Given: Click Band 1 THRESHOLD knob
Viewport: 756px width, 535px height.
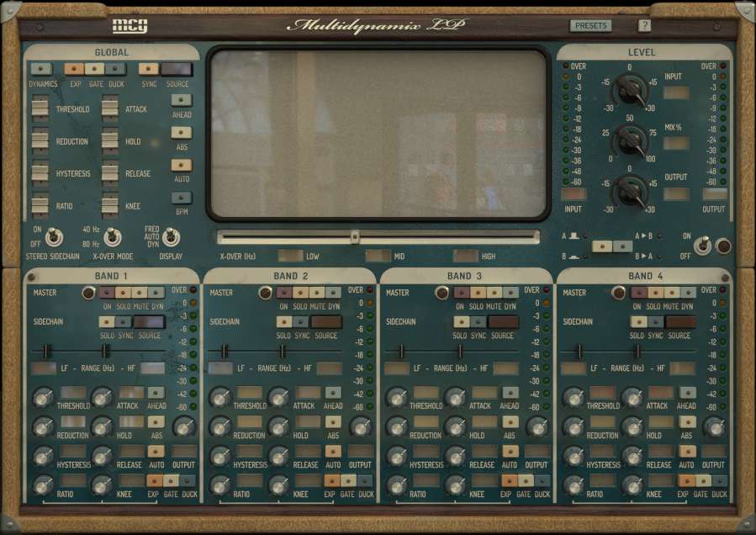Looking at the screenshot, I should (x=44, y=398).
